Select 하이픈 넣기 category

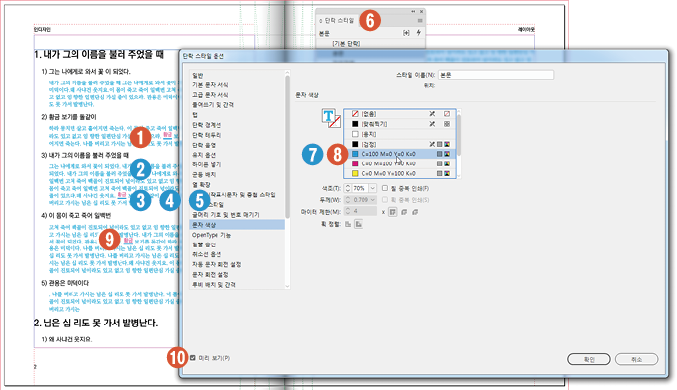(206, 165)
